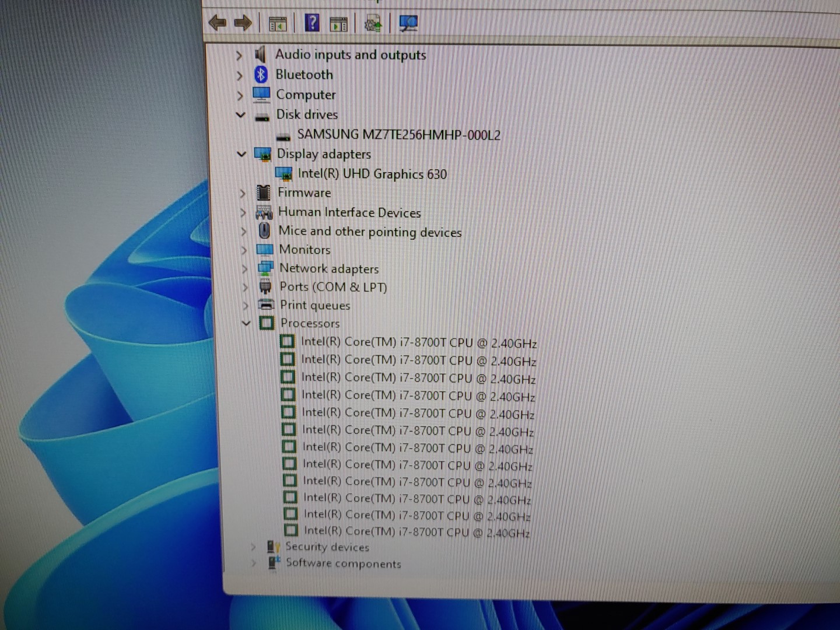Expand the Firmware node chevron
Image resolution: width=840 pixels, height=630 pixels.
(x=243, y=193)
